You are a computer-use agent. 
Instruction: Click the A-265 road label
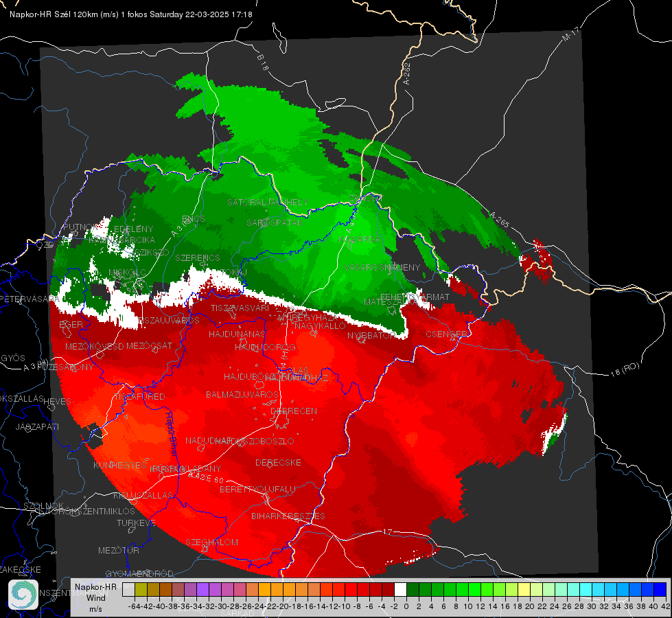(x=499, y=220)
